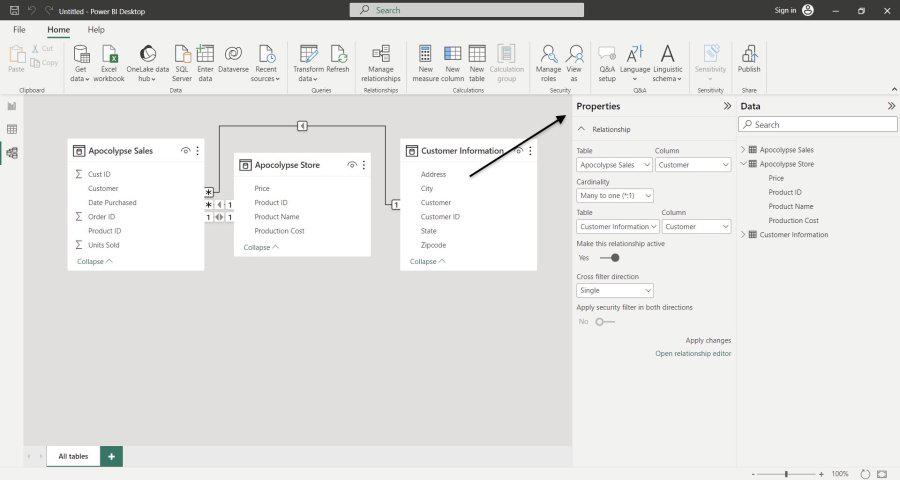The width and height of the screenshot is (900, 480).
Task: Save the file from title bar
Action: point(14,10)
